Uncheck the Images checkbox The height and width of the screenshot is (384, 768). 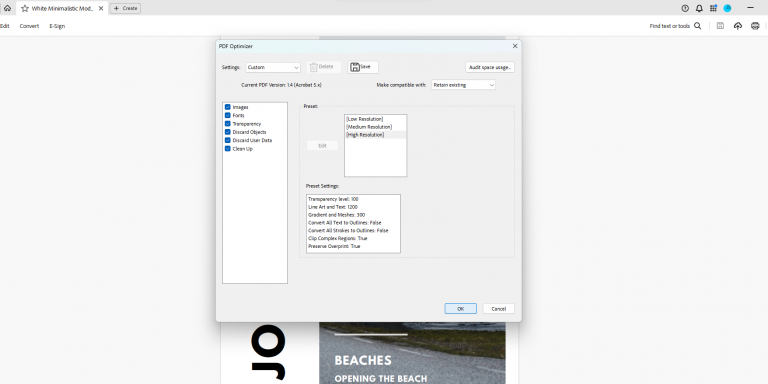tap(228, 107)
